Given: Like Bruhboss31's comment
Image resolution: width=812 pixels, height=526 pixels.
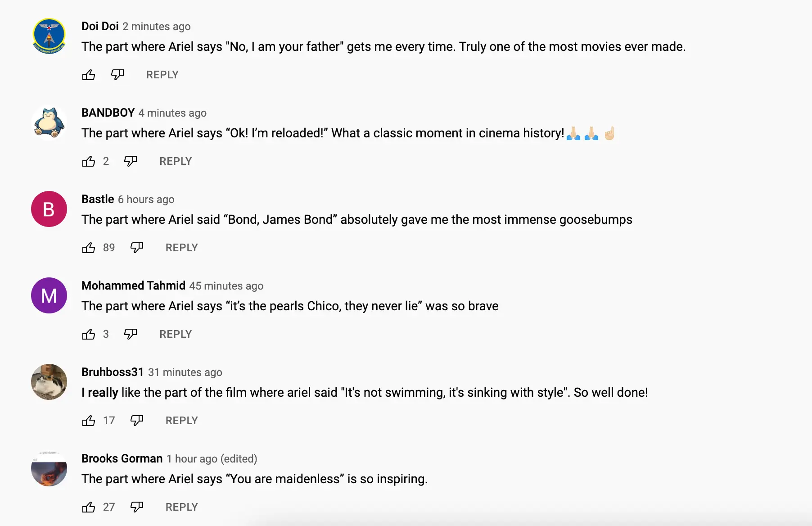Looking at the screenshot, I should pos(89,421).
